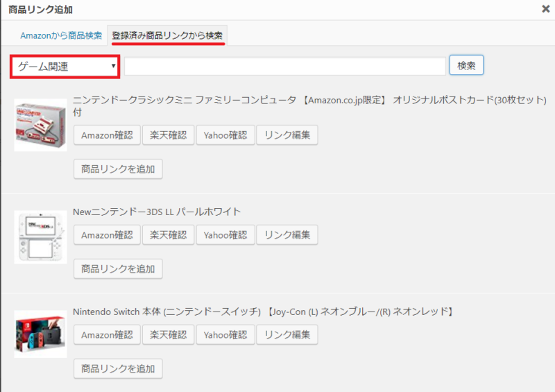This screenshot has width=555, height=392.
Task: Click 楽天確認 for ニンテンドークラシックミニ
Action: click(x=168, y=135)
